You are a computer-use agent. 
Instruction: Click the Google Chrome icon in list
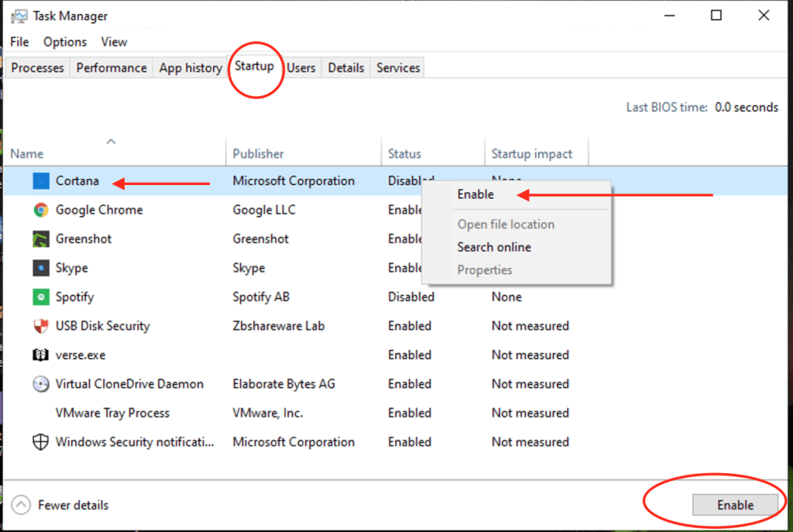[41, 210]
